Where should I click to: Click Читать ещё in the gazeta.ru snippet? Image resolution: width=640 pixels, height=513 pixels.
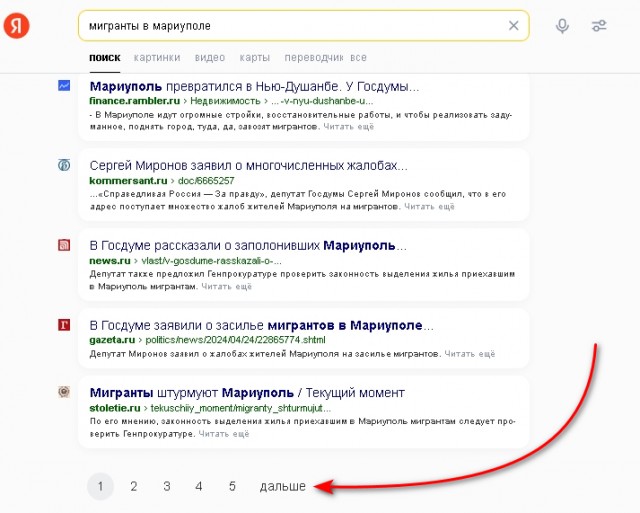coord(469,354)
